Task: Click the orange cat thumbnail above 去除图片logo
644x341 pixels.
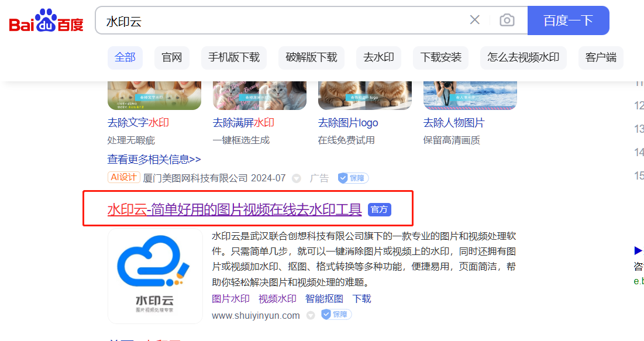Action: 365,96
